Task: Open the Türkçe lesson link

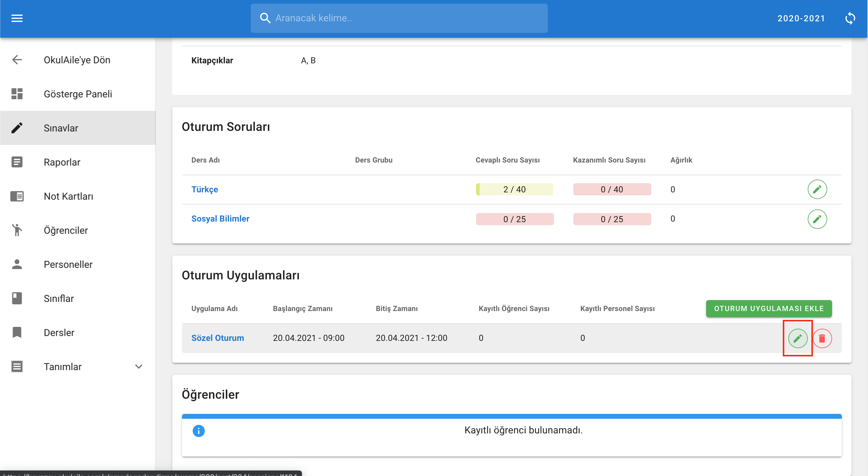Action: coord(205,189)
